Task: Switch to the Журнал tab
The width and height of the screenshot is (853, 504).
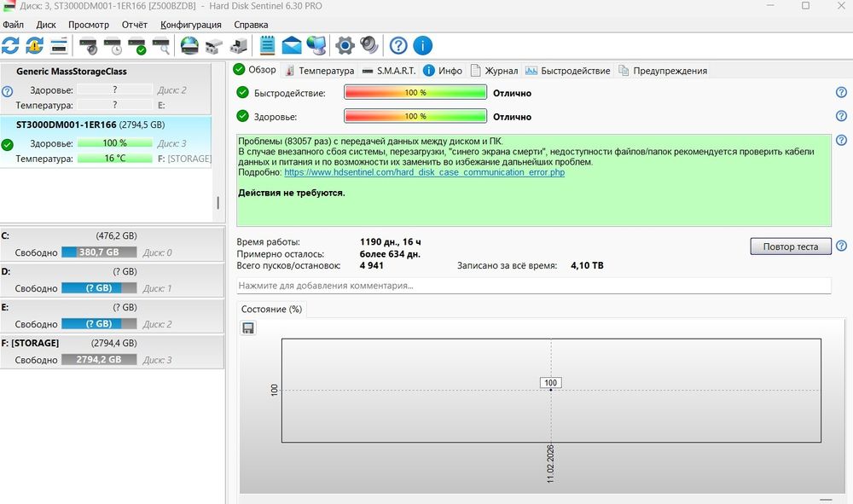Action: (494, 71)
